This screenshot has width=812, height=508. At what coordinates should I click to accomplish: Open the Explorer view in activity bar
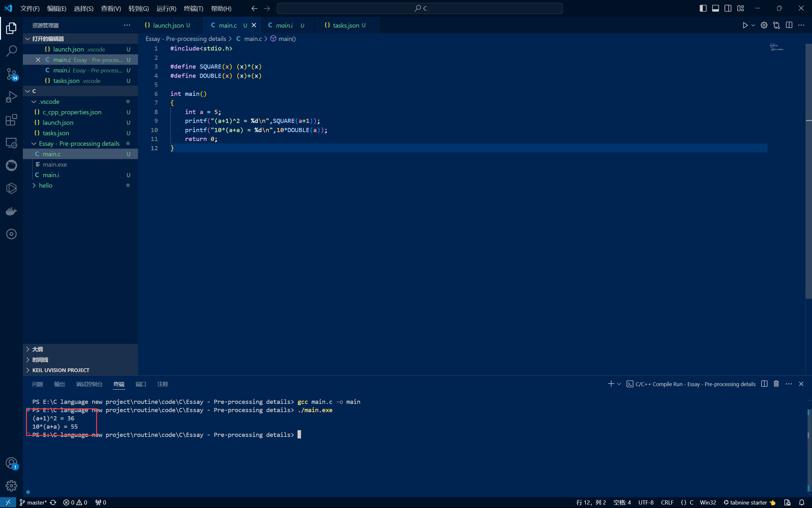(x=11, y=28)
